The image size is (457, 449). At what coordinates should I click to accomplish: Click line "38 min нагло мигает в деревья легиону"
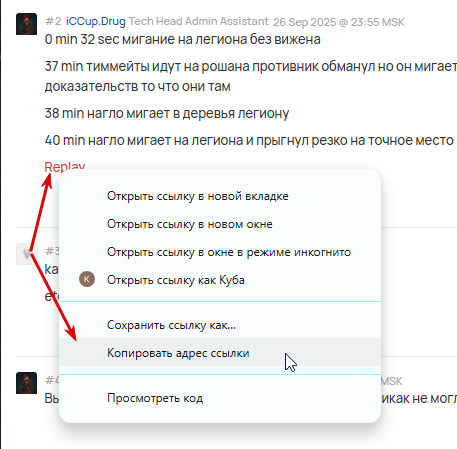pos(167,113)
